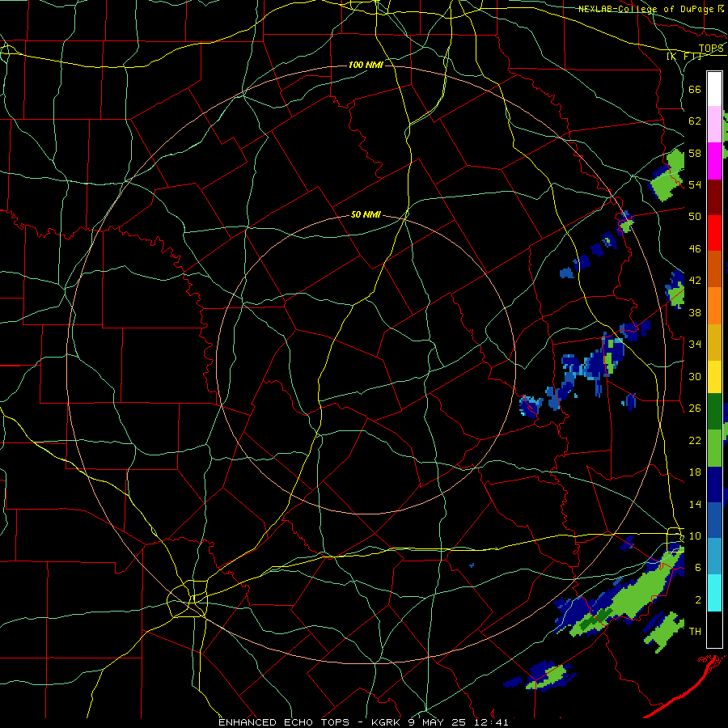Select the bright red legend swatch

point(714,233)
